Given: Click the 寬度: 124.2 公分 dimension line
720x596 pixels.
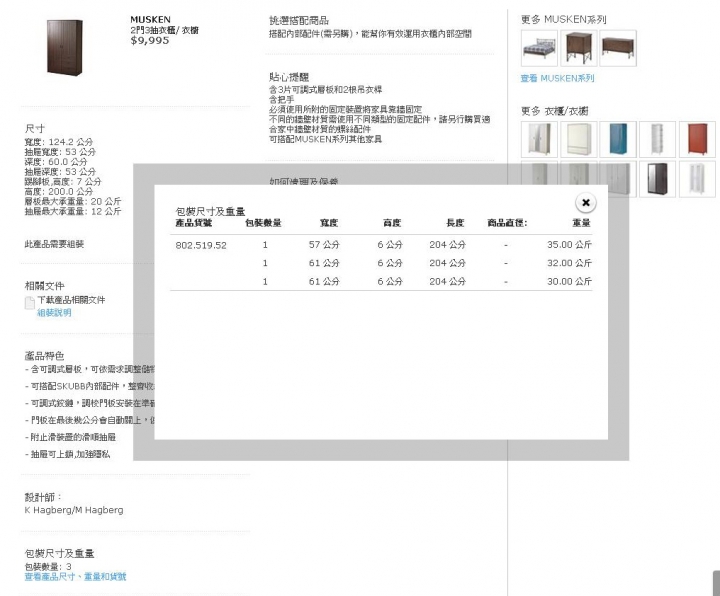Looking at the screenshot, I should tap(59, 142).
